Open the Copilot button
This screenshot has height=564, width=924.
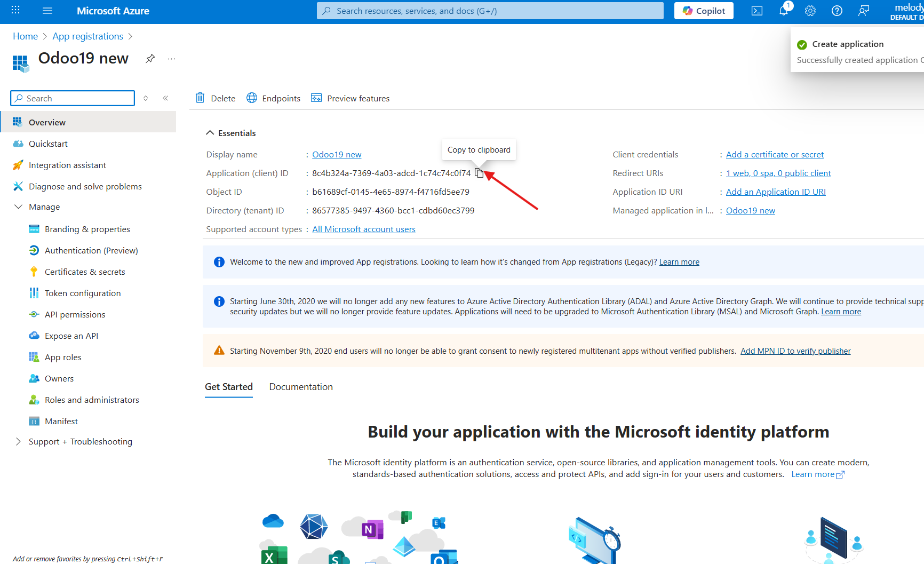click(703, 11)
